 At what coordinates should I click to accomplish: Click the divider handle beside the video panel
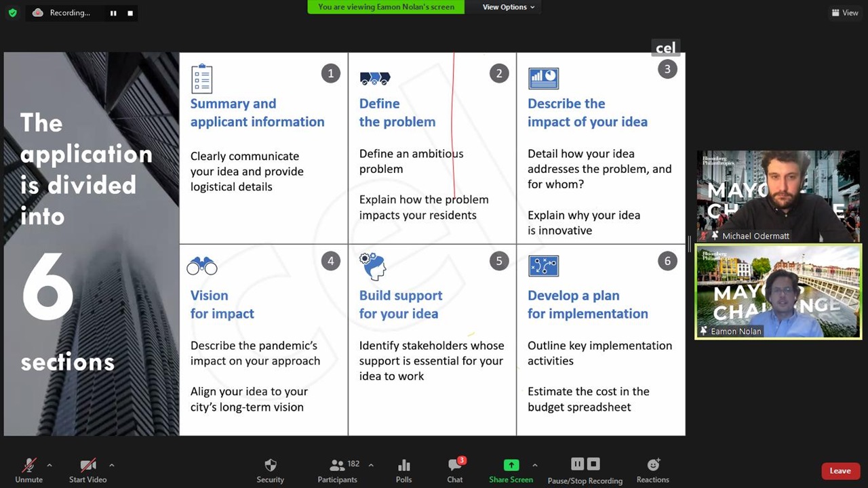coord(690,244)
